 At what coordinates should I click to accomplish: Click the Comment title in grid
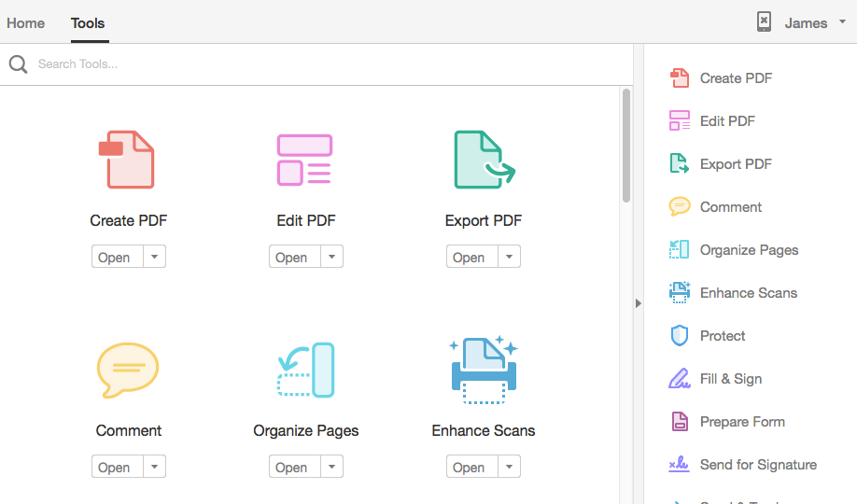pyautogui.click(x=129, y=430)
